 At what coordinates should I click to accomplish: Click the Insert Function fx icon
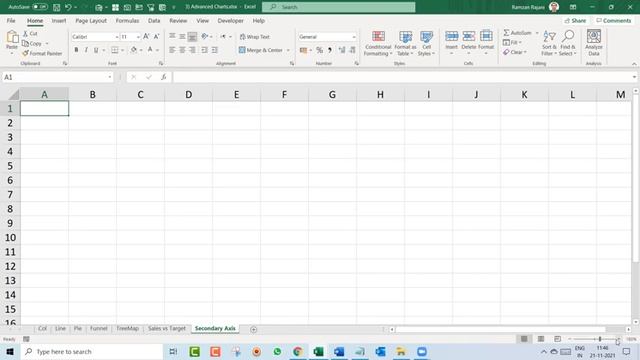pos(163,77)
